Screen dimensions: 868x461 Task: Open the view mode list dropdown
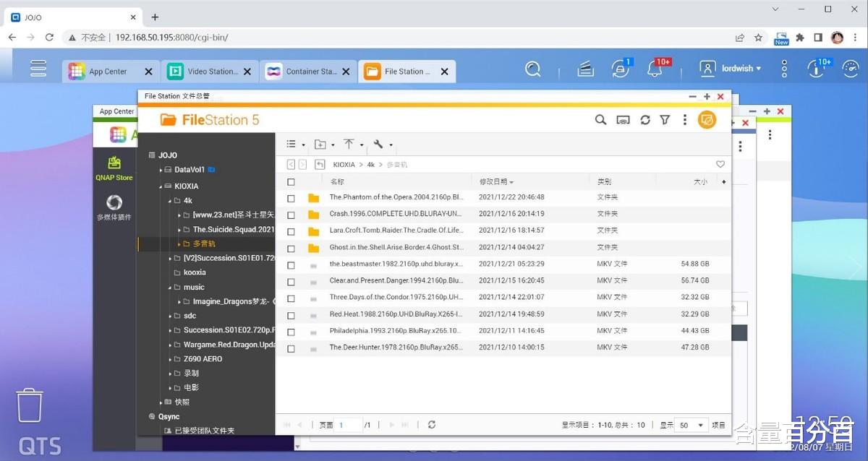(x=295, y=145)
